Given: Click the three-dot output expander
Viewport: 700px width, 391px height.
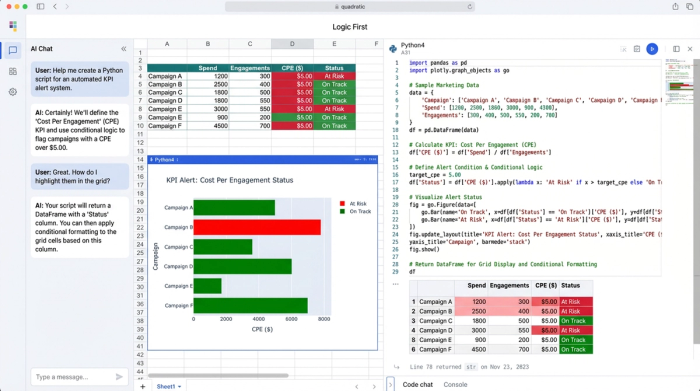Looking at the screenshot, I should pyautogui.click(x=396, y=284).
